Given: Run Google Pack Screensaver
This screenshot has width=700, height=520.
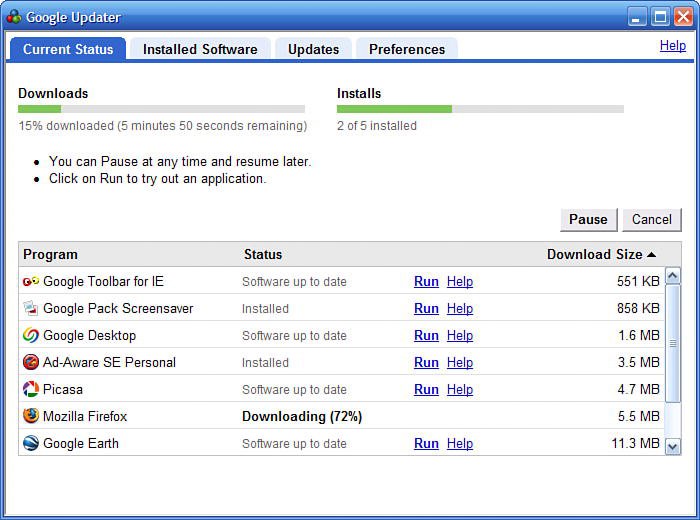Looking at the screenshot, I should [426, 308].
